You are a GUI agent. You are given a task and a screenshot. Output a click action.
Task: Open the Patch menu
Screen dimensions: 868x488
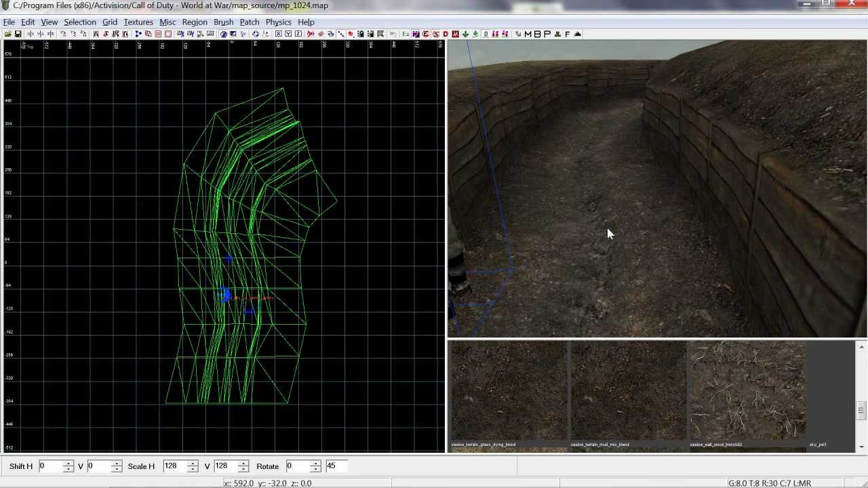pyautogui.click(x=250, y=22)
